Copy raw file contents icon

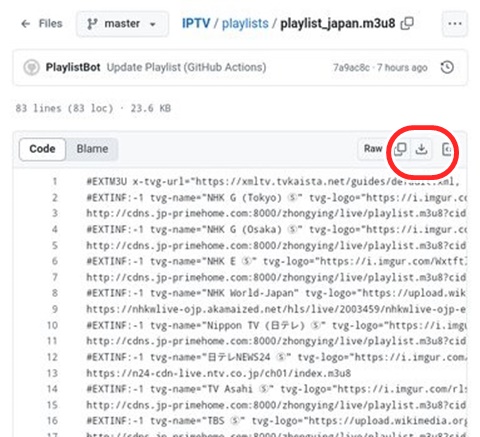[400, 149]
